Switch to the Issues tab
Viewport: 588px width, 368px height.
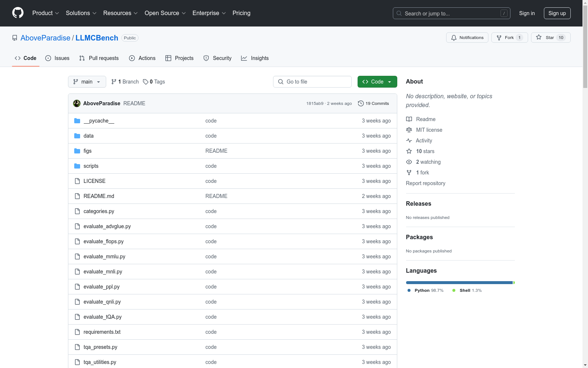pyautogui.click(x=57, y=58)
